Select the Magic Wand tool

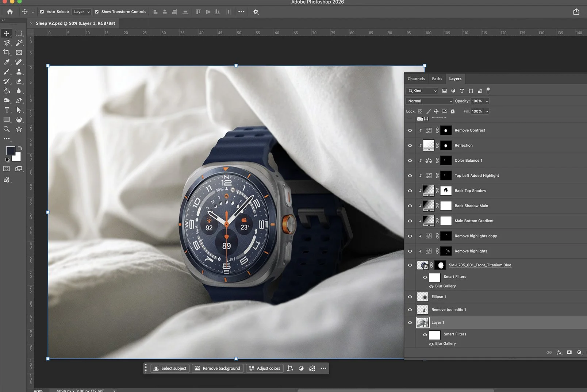(x=19, y=43)
